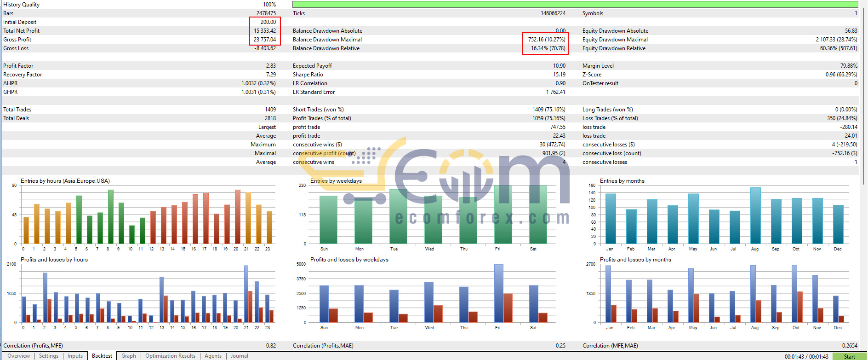This screenshot has width=868, height=360.
Task: Click the Bars value 2478475
Action: (x=266, y=13)
